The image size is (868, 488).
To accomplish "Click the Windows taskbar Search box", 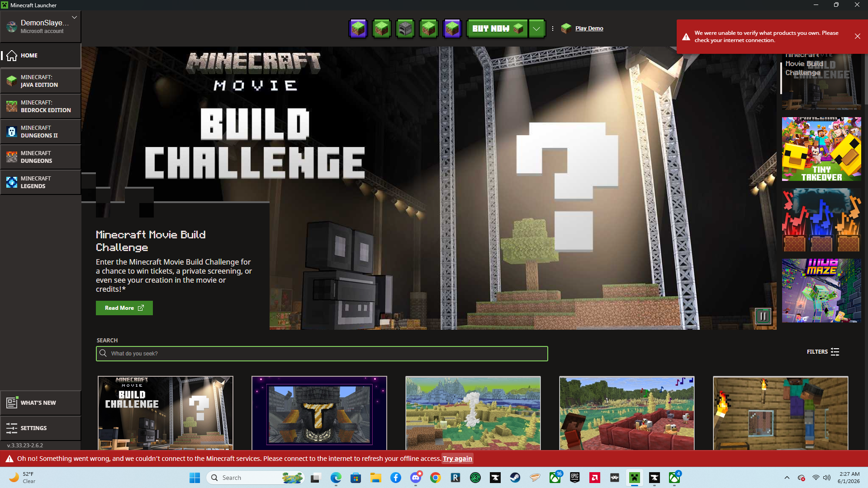I will [x=256, y=478].
